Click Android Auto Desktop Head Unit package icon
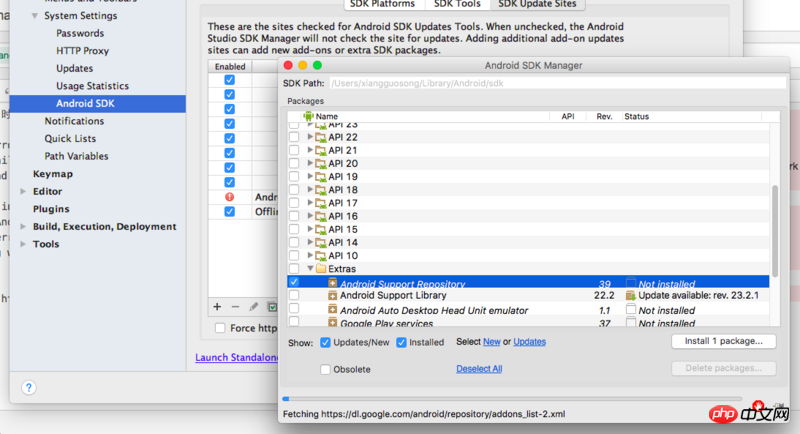The height and width of the screenshot is (434, 800). coord(332,309)
